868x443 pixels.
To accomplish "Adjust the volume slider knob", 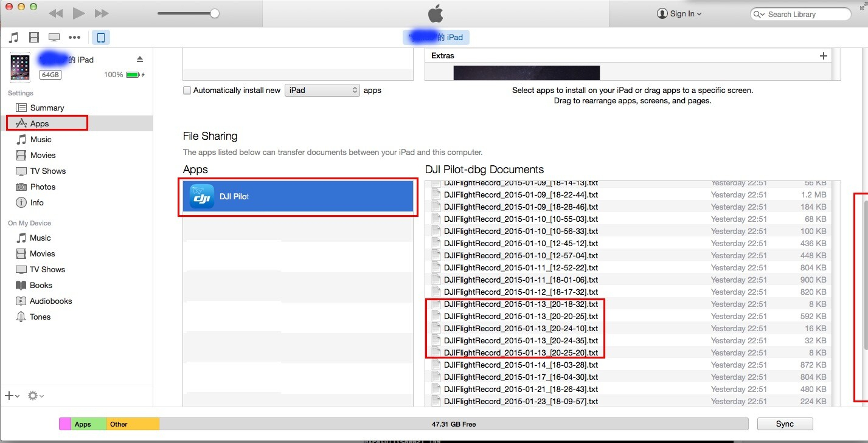I will (214, 13).
